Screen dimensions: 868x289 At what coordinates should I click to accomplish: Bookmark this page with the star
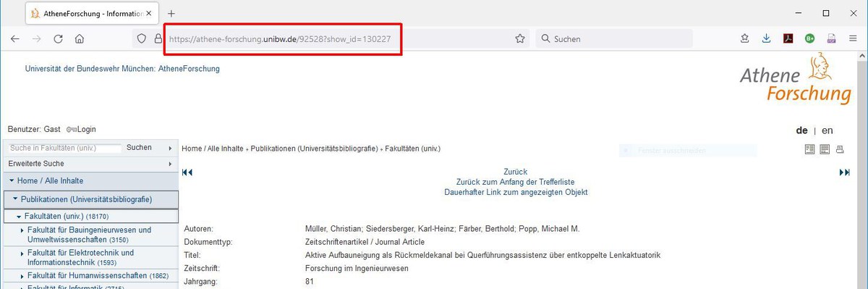pos(520,39)
